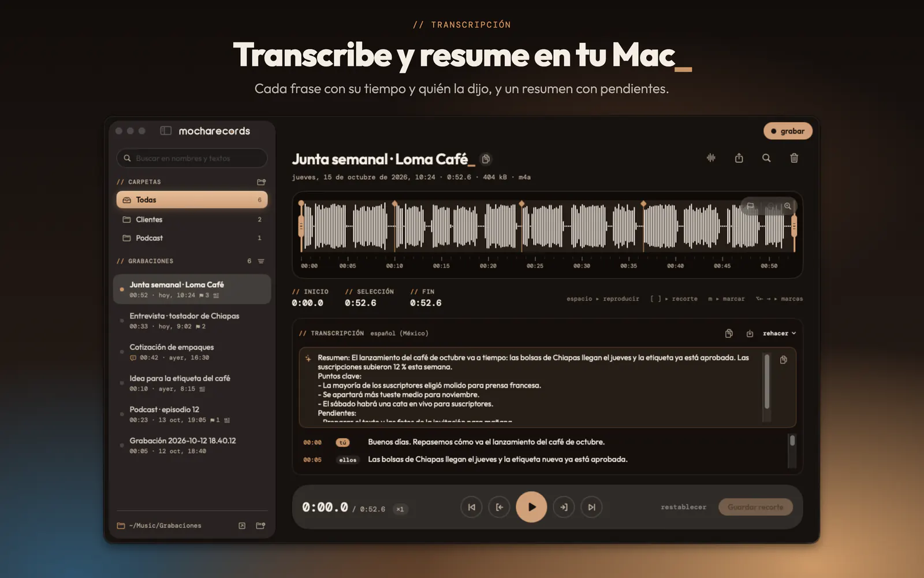Click the search icon in the top toolbar
Screen dimensions: 924x578
(x=766, y=158)
